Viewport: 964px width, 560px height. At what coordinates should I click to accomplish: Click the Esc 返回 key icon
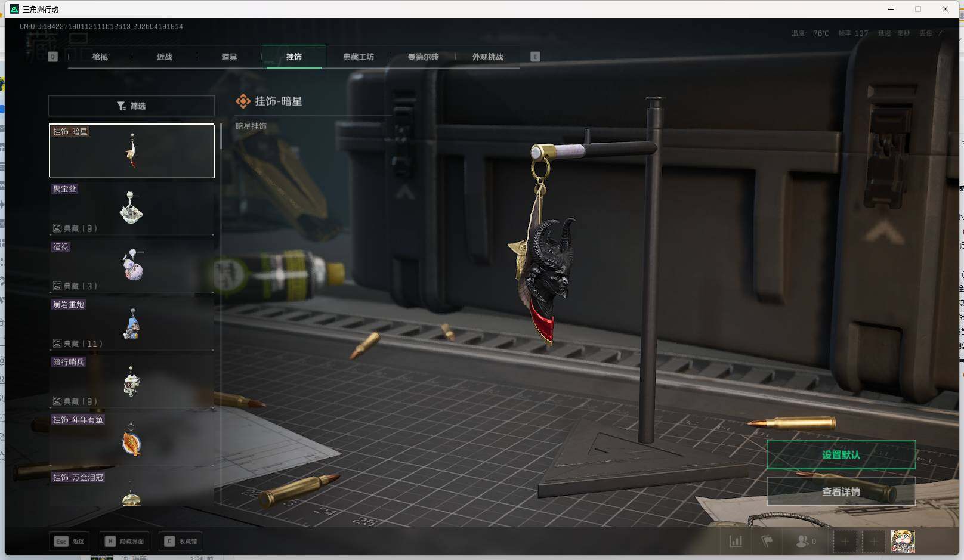(61, 541)
